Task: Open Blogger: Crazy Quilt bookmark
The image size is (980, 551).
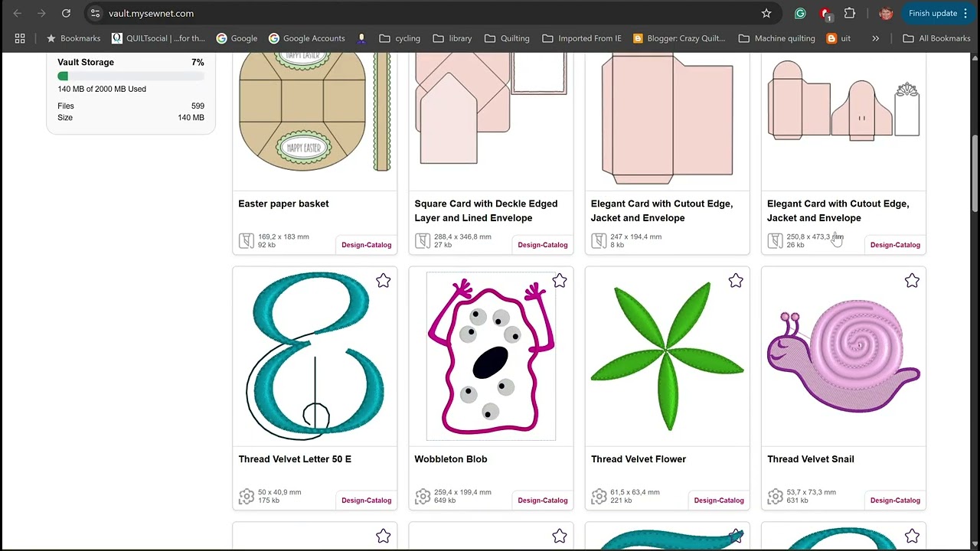Action: pyautogui.click(x=679, y=38)
